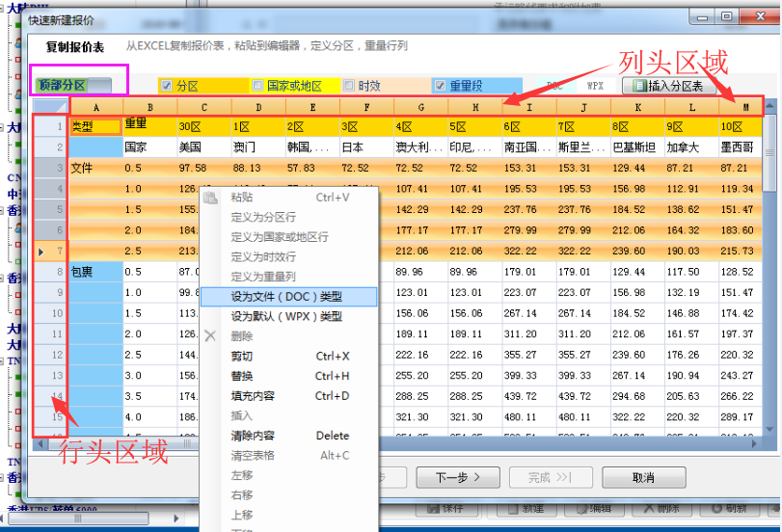
Task: Choose 剪切 in the context menu
Action: click(x=242, y=357)
